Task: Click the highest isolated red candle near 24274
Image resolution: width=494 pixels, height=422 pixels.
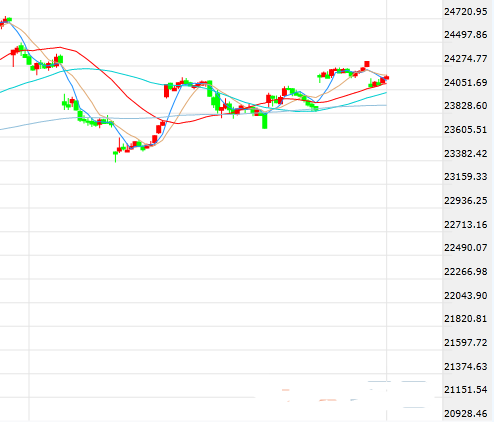Action: click(x=367, y=64)
